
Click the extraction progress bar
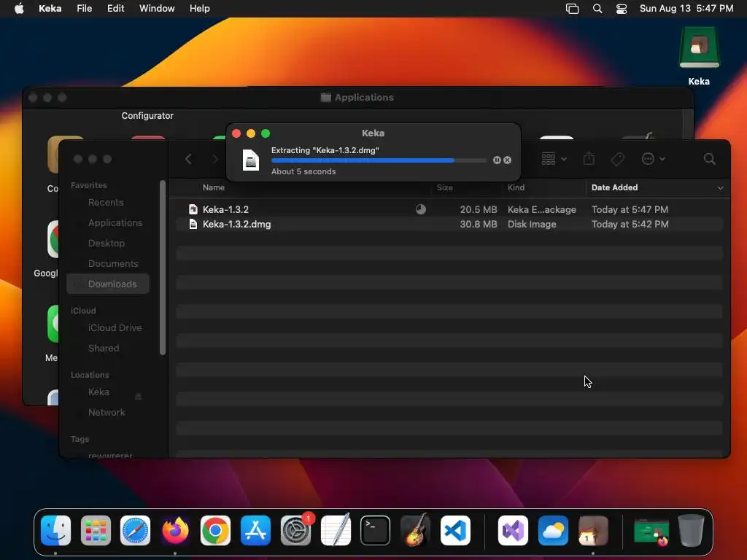379,160
